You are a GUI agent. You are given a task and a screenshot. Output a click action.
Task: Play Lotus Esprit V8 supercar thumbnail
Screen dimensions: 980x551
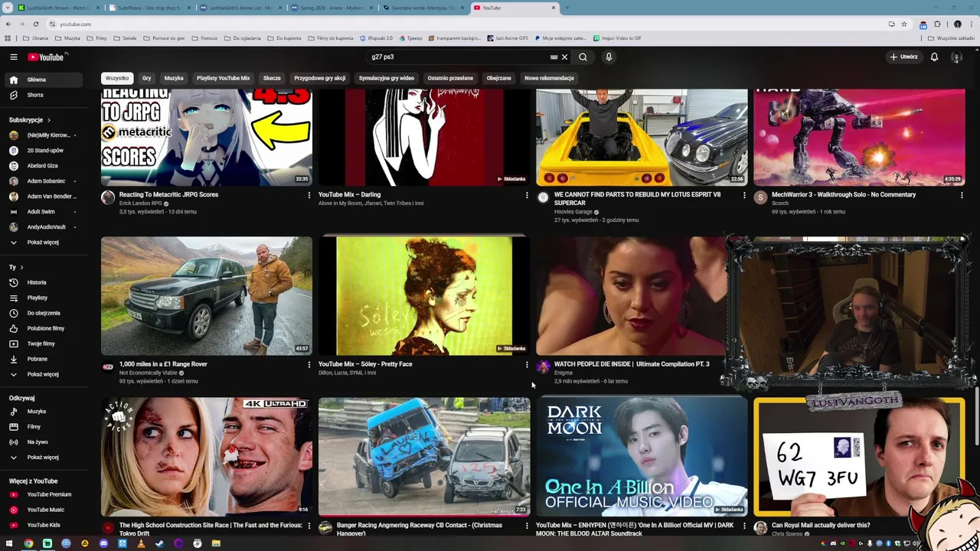click(642, 137)
